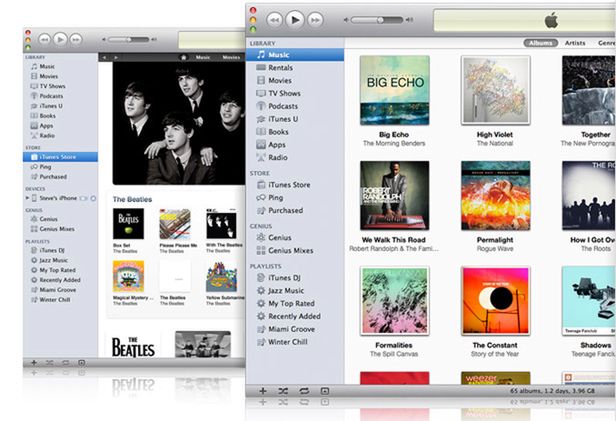Open the Big Echo album cover
616x421 pixels.
pos(394,90)
